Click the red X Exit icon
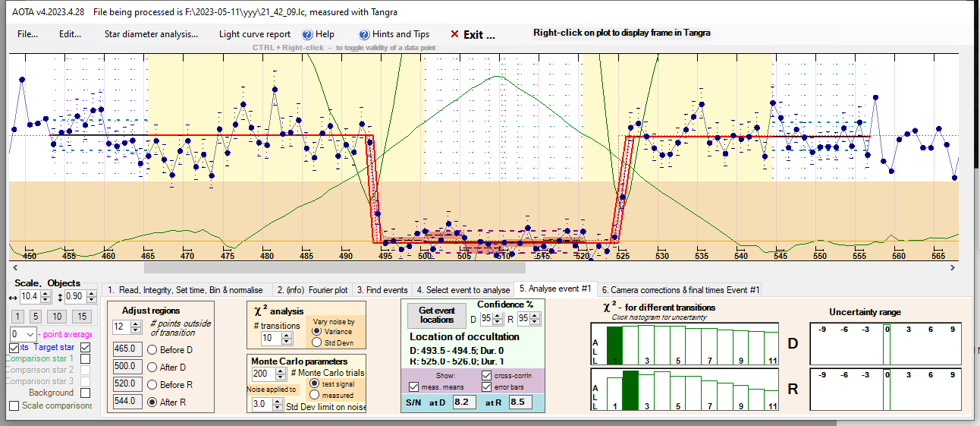The width and height of the screenshot is (980, 426). tap(454, 34)
